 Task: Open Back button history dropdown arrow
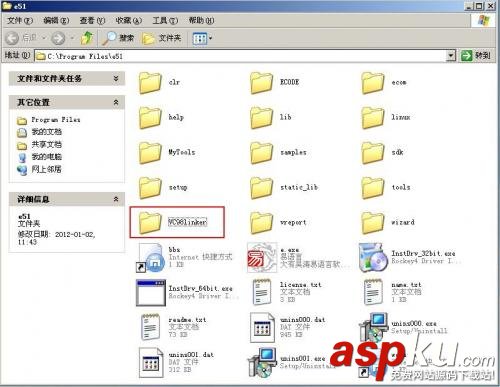tap(44, 38)
